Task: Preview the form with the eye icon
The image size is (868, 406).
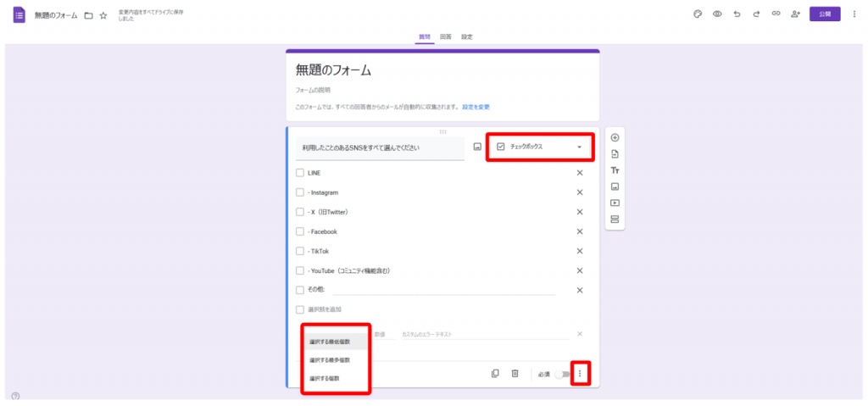Action: pyautogui.click(x=717, y=14)
